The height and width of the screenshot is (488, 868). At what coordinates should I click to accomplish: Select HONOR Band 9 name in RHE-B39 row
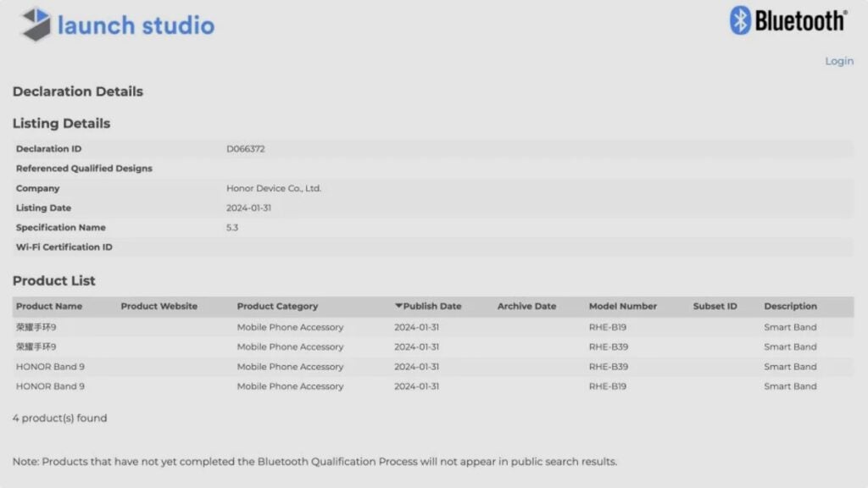[x=50, y=367]
